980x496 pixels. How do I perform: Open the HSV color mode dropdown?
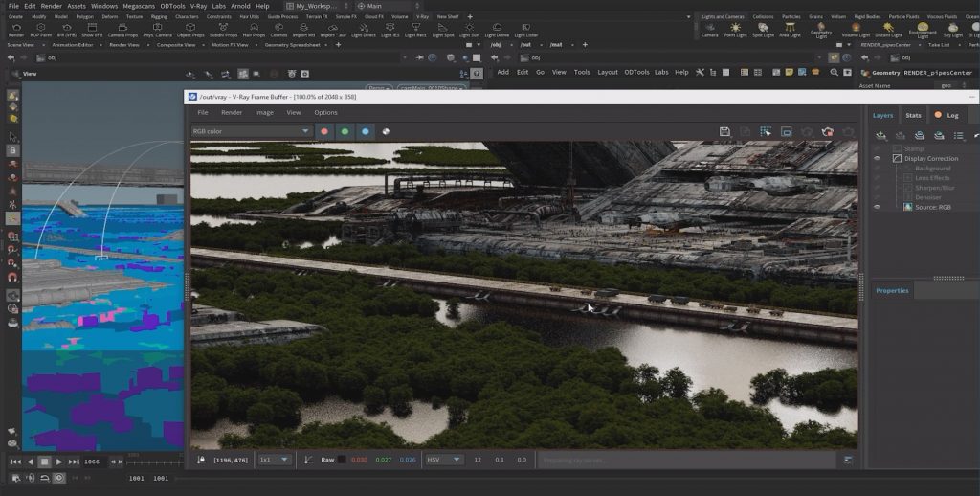tap(444, 460)
